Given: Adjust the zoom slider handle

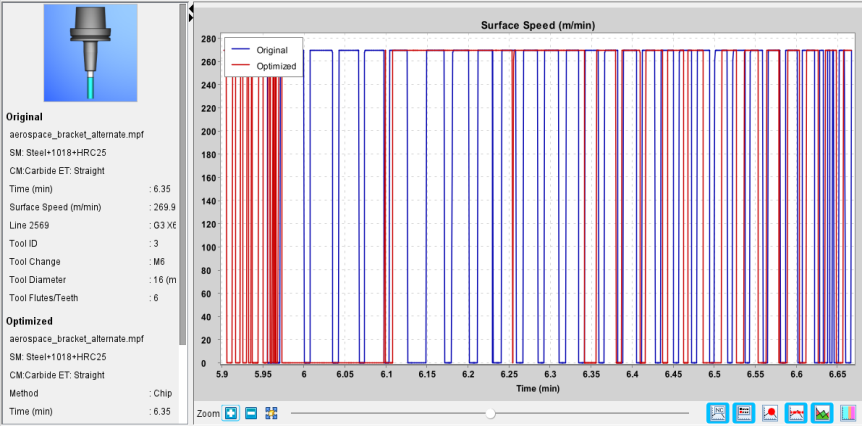Looking at the screenshot, I should pos(490,413).
